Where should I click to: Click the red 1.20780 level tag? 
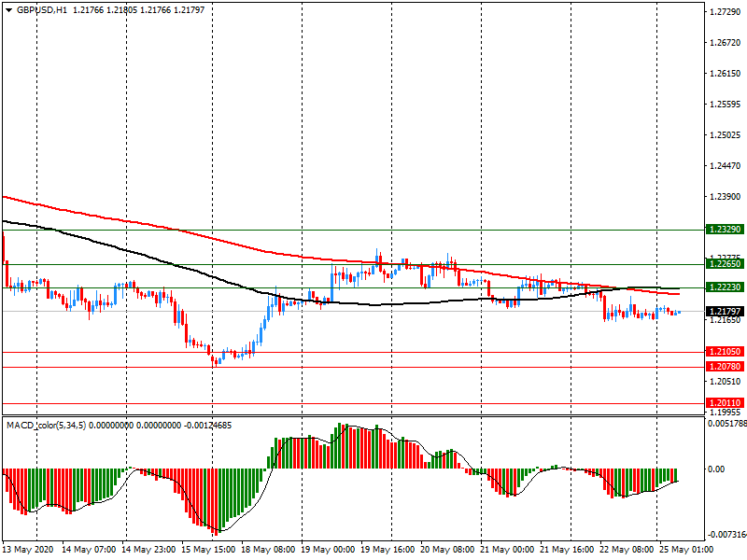[x=725, y=367]
